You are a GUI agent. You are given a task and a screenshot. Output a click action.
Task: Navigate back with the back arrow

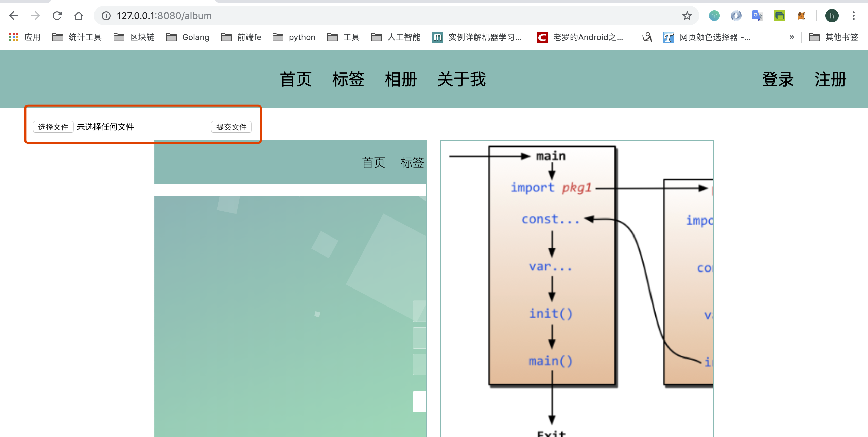pyautogui.click(x=13, y=16)
